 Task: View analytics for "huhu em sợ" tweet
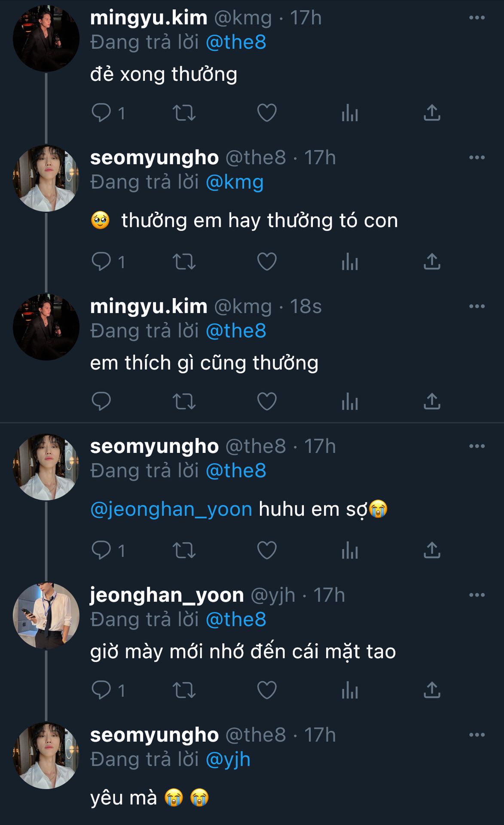pyautogui.click(x=350, y=550)
